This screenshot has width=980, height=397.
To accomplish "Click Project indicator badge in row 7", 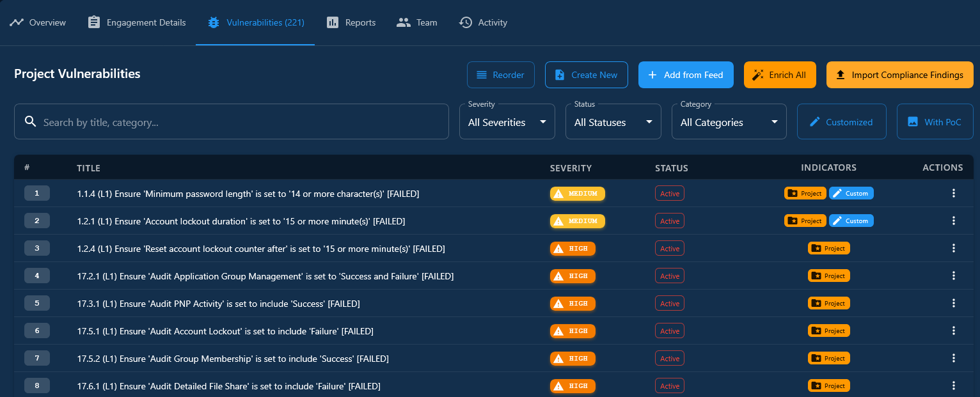I will (829, 358).
